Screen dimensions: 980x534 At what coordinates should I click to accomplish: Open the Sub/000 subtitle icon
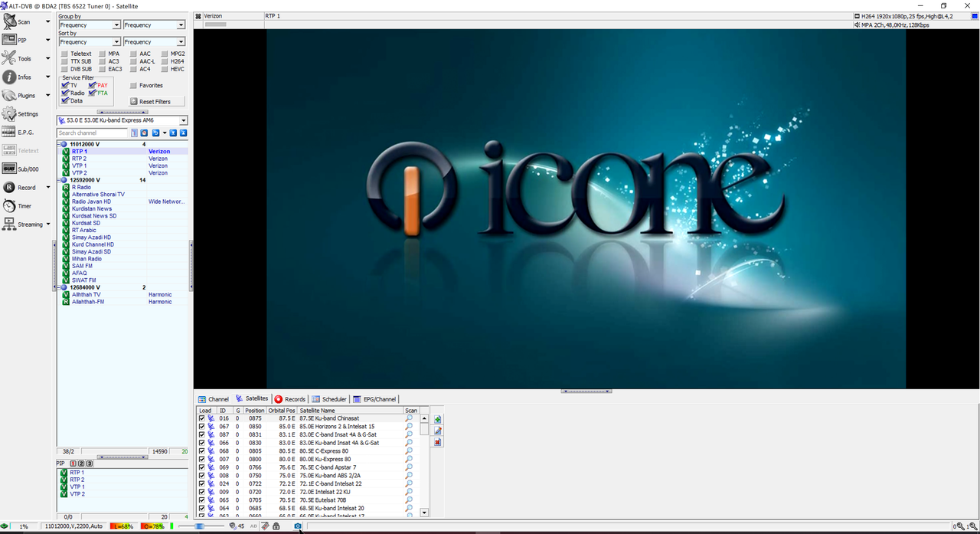coord(9,169)
